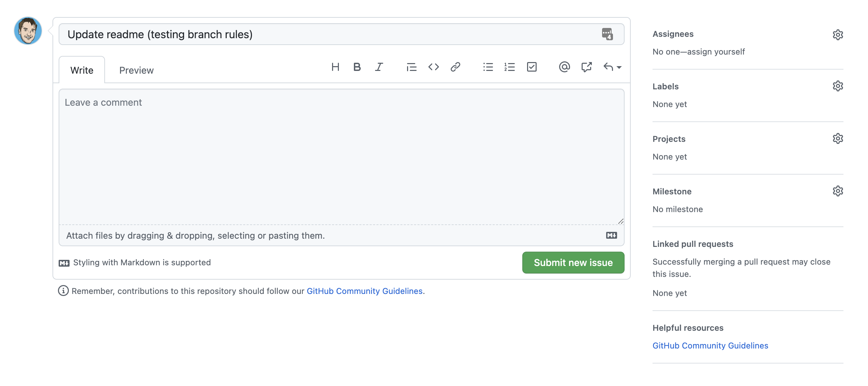Image resolution: width=868 pixels, height=386 pixels.
Task: Add a hyperlink with link icon
Action: coord(455,67)
